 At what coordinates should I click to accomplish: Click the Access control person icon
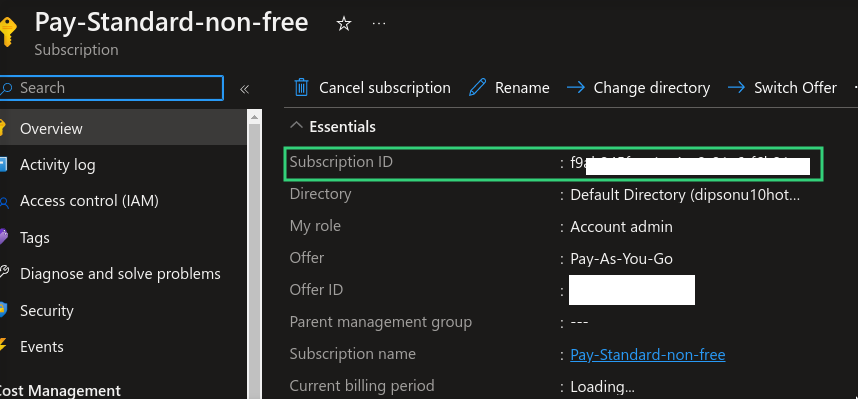[x=4, y=202]
